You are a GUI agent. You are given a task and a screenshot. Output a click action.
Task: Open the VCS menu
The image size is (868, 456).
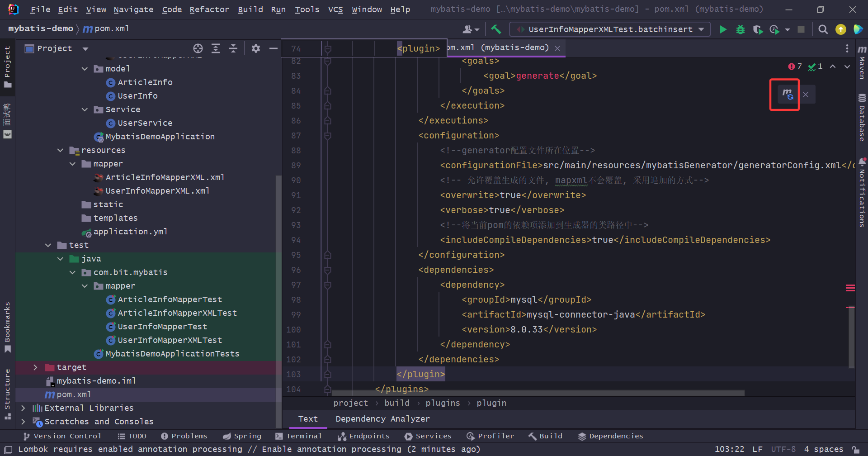pos(335,9)
